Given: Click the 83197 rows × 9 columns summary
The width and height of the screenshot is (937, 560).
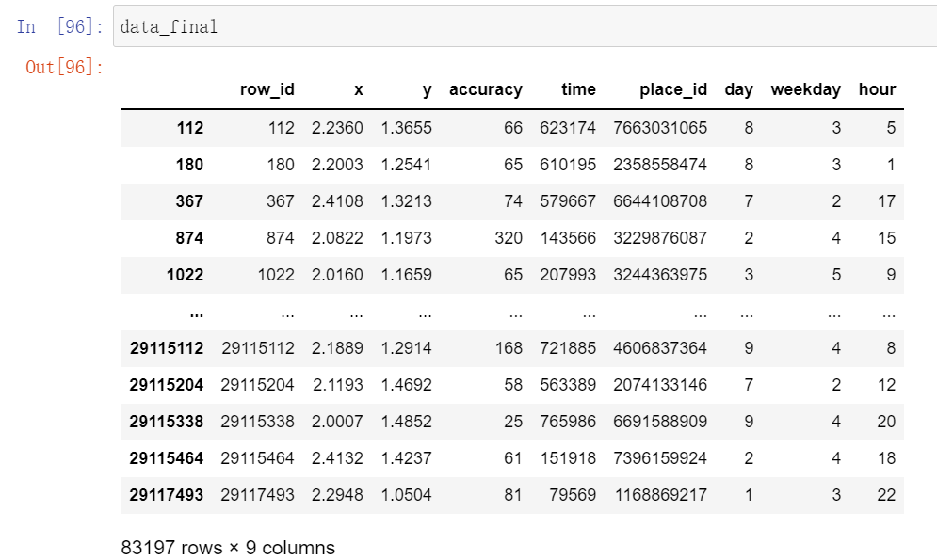Looking at the screenshot, I should (228, 547).
